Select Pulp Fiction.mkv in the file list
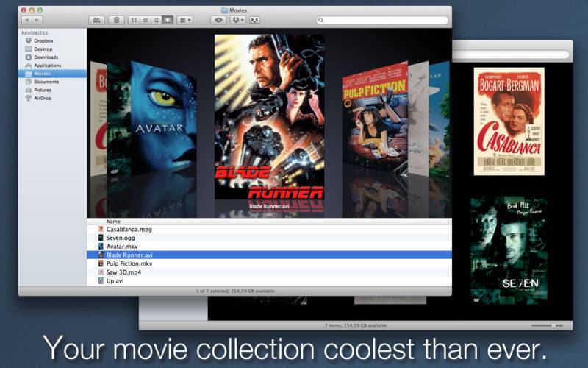The width and height of the screenshot is (588, 368). click(x=269, y=263)
